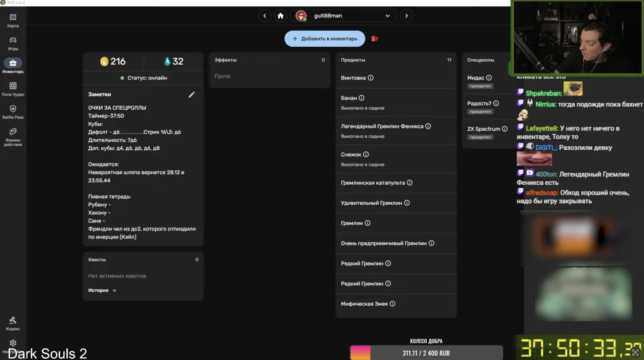The image size is (644, 360).
Task: Open the Battle Pass section
Action: [13, 112]
